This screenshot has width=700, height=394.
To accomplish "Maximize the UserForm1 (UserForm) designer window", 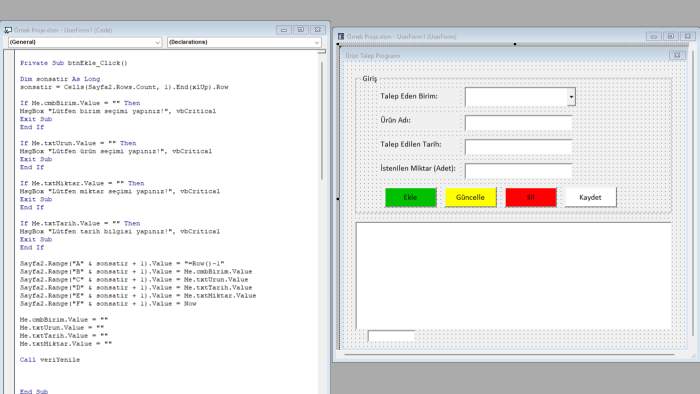I will (x=671, y=36).
